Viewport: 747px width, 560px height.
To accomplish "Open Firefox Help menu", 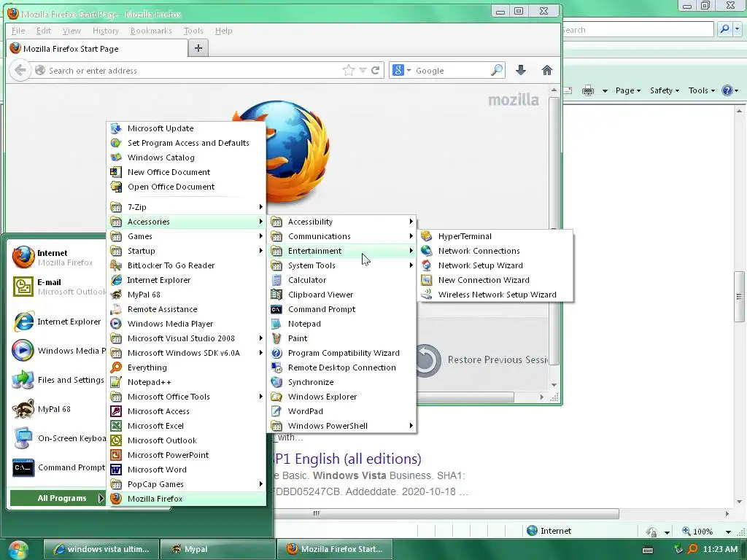I will coord(223,31).
